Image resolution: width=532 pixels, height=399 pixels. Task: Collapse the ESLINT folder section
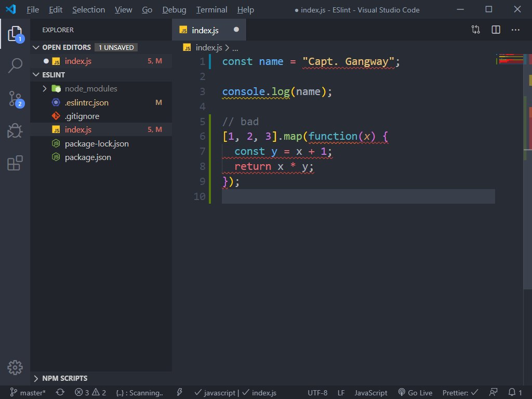pyautogui.click(x=36, y=75)
